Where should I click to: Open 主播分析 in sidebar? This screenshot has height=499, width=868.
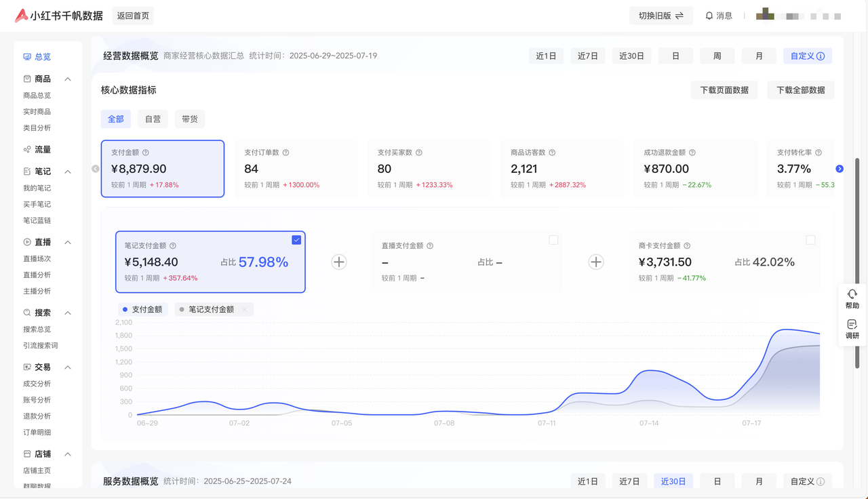37,292
